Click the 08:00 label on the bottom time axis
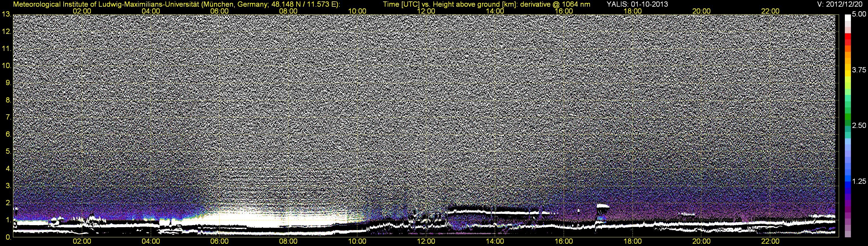 pos(289,241)
